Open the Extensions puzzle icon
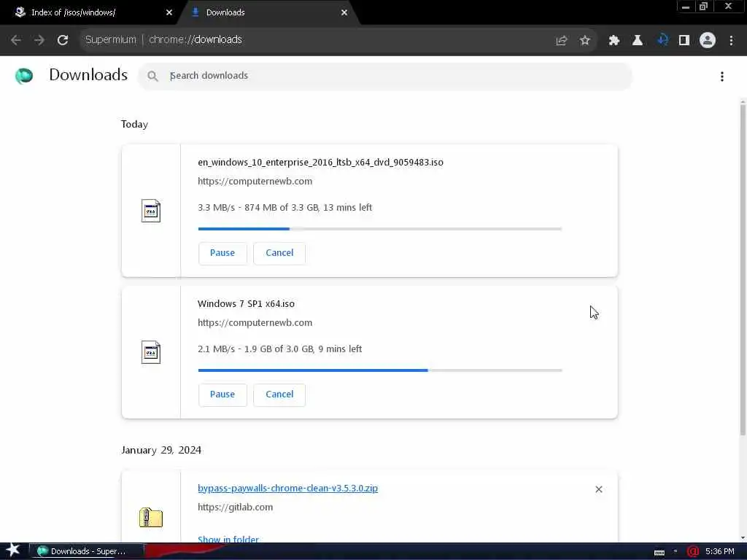The height and width of the screenshot is (560, 747). 614,41
